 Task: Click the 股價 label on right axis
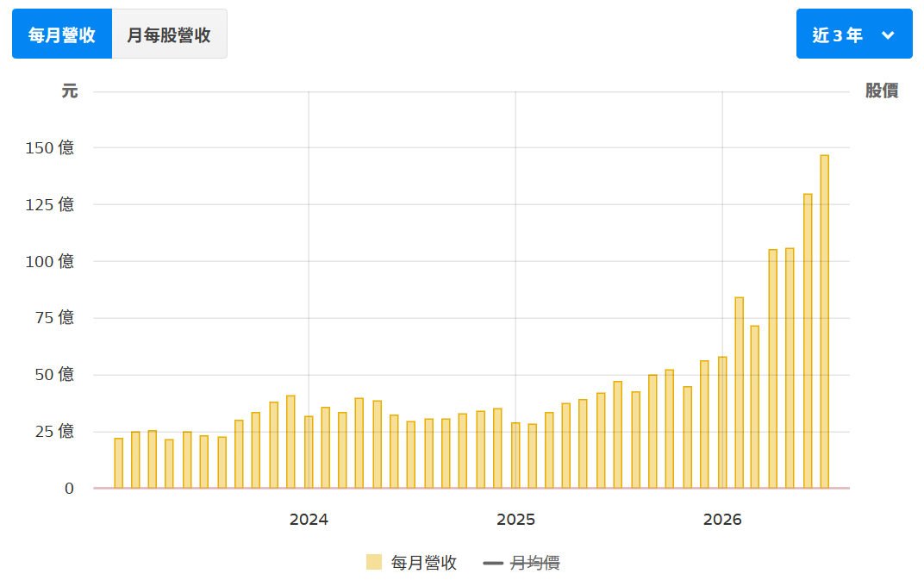point(882,90)
